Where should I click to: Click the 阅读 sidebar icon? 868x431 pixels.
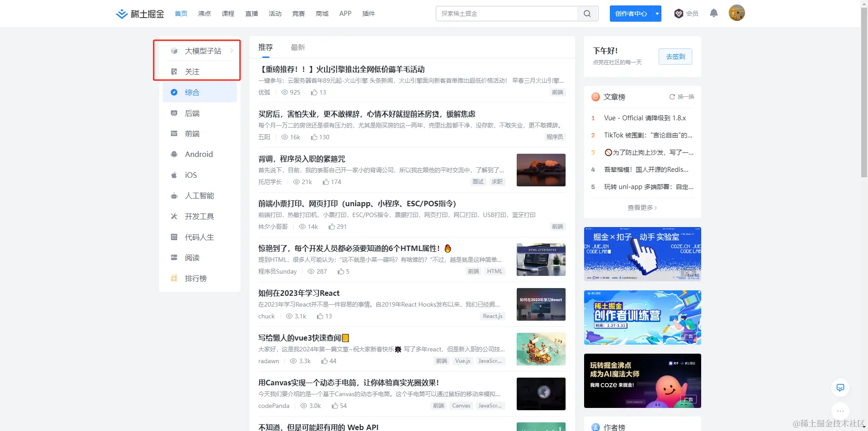click(174, 257)
